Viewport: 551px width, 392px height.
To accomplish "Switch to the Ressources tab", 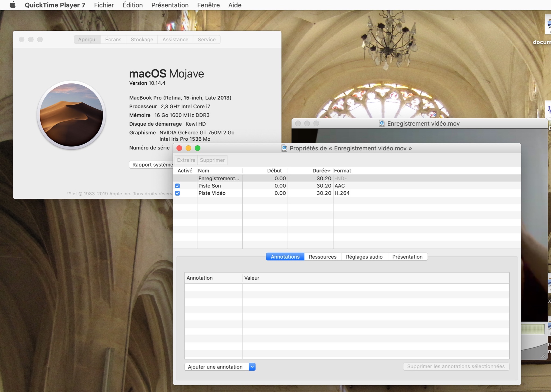I will pyautogui.click(x=322, y=257).
